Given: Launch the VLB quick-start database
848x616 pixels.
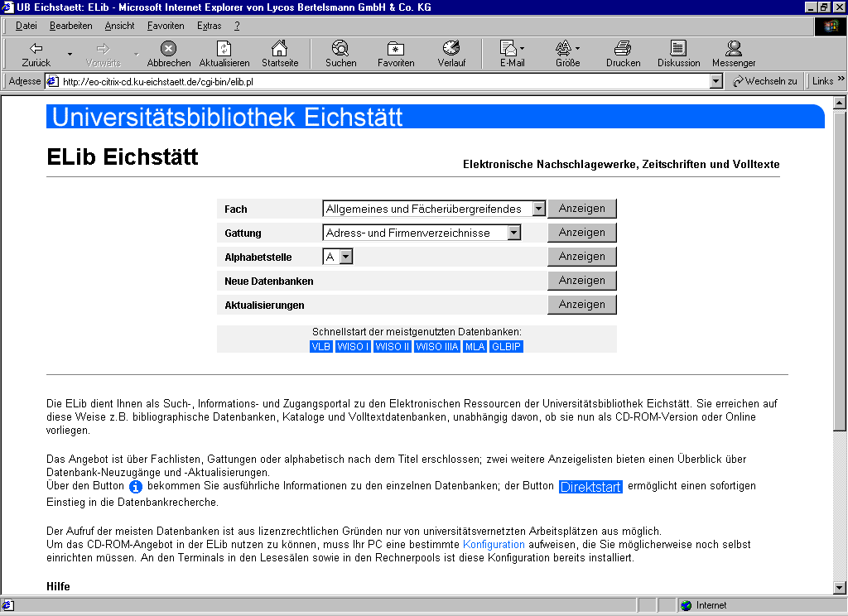Looking at the screenshot, I should pos(320,347).
